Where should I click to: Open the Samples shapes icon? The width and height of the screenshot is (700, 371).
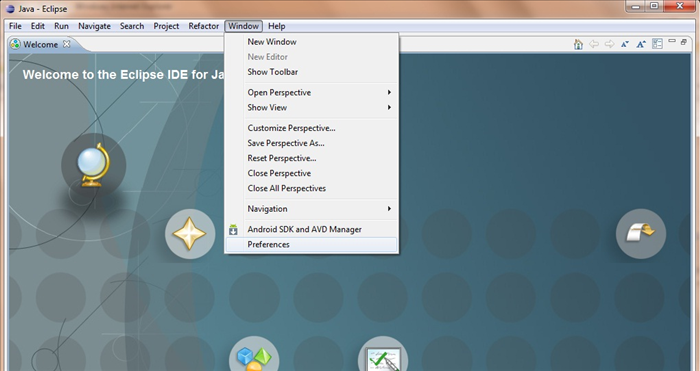point(254,355)
